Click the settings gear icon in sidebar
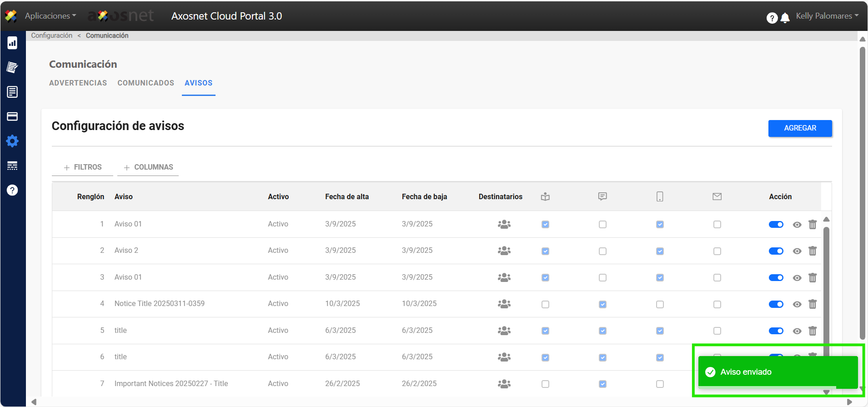This screenshot has width=868, height=407. (12, 141)
